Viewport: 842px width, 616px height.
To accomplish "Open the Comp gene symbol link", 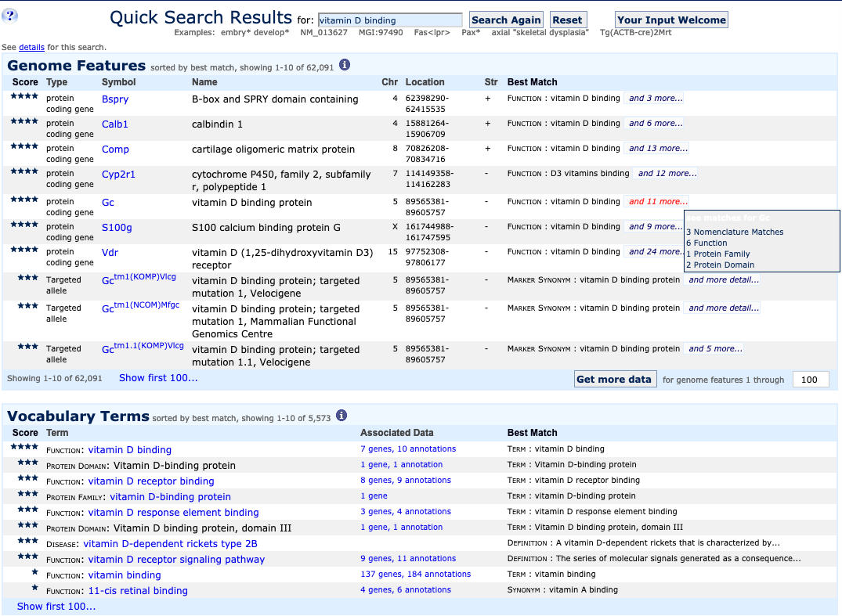I will 115,149.
